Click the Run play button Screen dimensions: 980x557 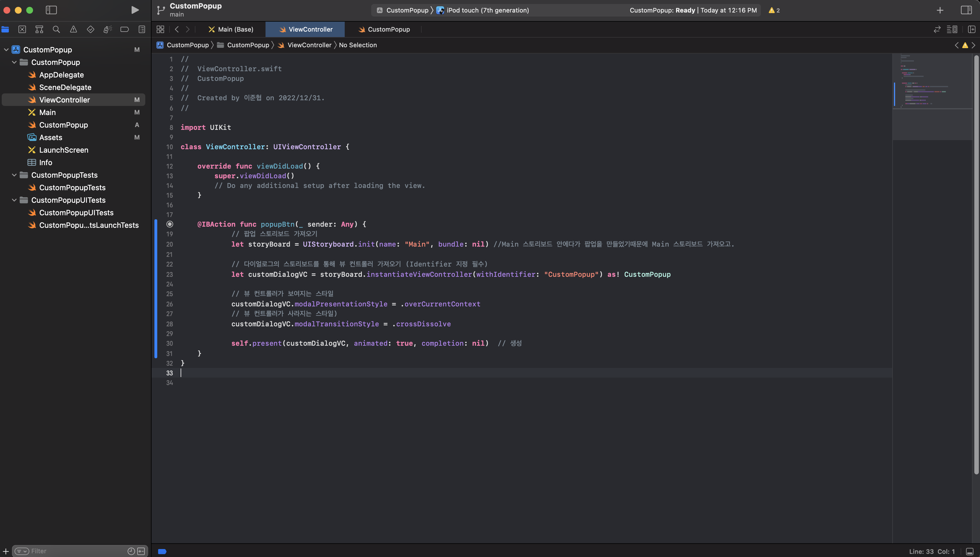135,10
